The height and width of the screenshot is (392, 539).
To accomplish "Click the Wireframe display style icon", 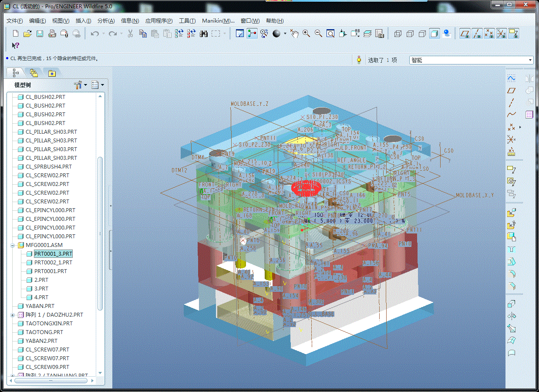I will [x=398, y=34].
